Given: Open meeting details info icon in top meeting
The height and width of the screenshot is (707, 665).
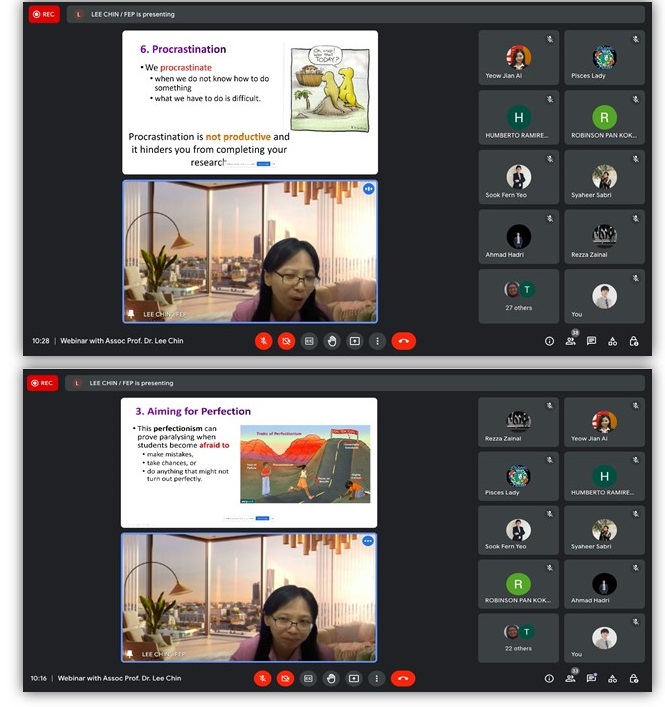Looking at the screenshot, I should 549,341.
